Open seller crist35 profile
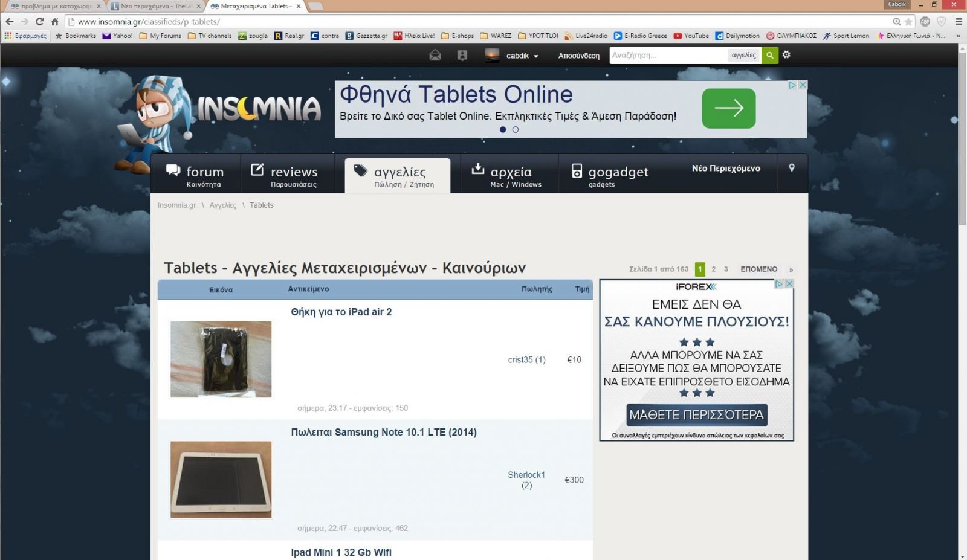Viewport: 967px width, 560px height. tap(526, 359)
